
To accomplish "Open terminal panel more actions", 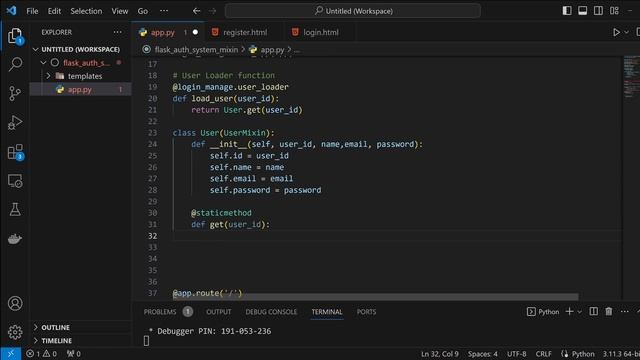I will point(624,312).
